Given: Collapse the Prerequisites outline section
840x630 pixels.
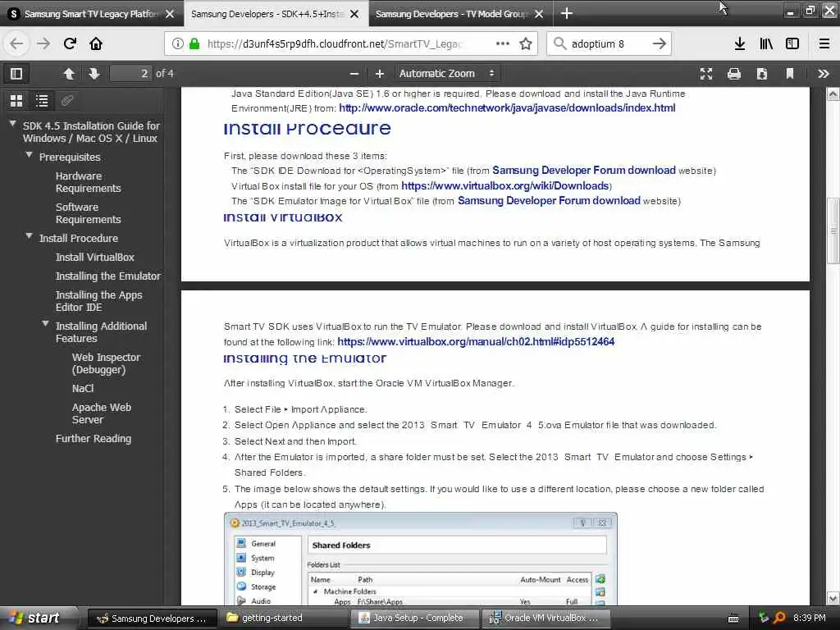Looking at the screenshot, I should click(x=29, y=155).
